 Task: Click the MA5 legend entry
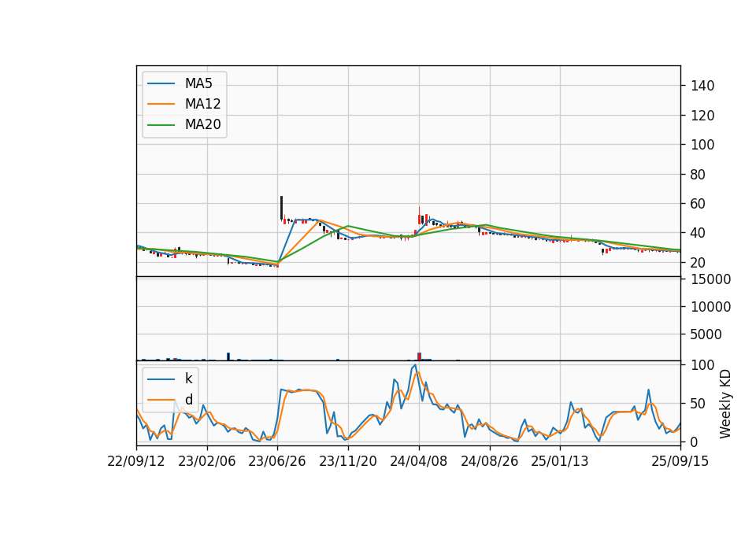(x=180, y=83)
